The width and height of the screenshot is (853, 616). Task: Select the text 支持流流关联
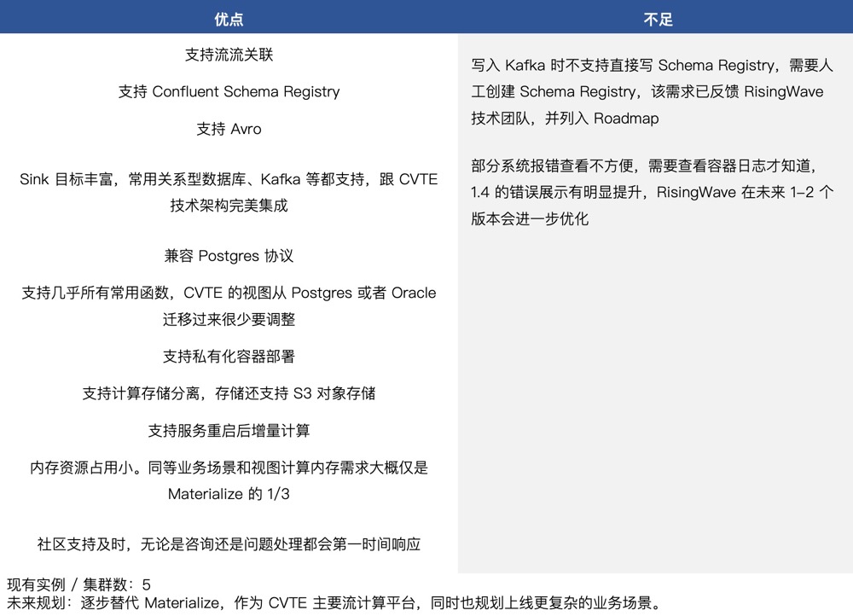(x=229, y=55)
